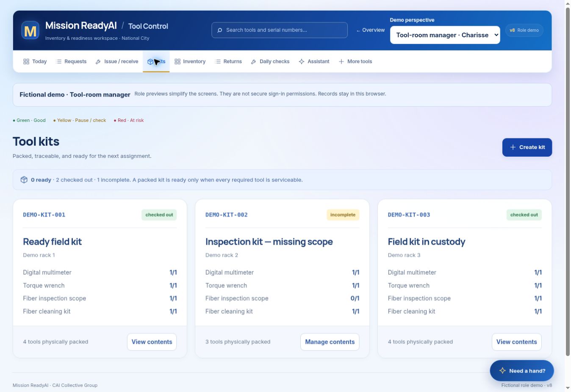Click checked out badge on DEMO-KIT-001
571x392 pixels.
point(159,215)
